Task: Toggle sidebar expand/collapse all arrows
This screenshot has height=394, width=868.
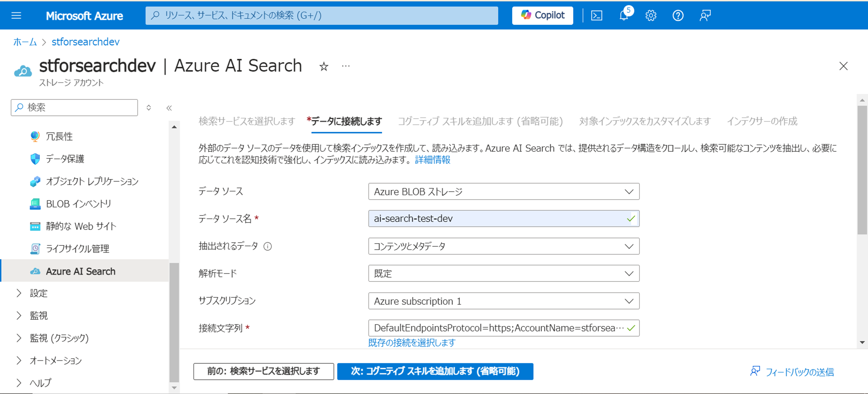Action: coord(149,107)
